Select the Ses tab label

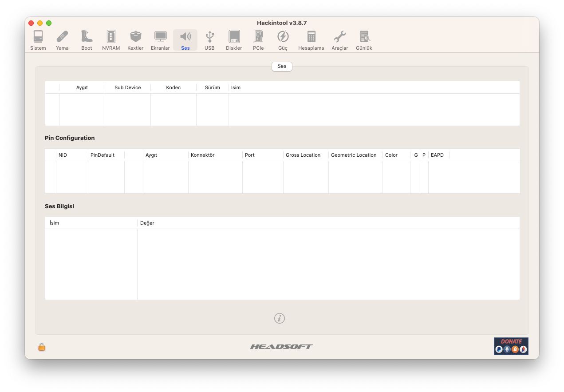(282, 66)
